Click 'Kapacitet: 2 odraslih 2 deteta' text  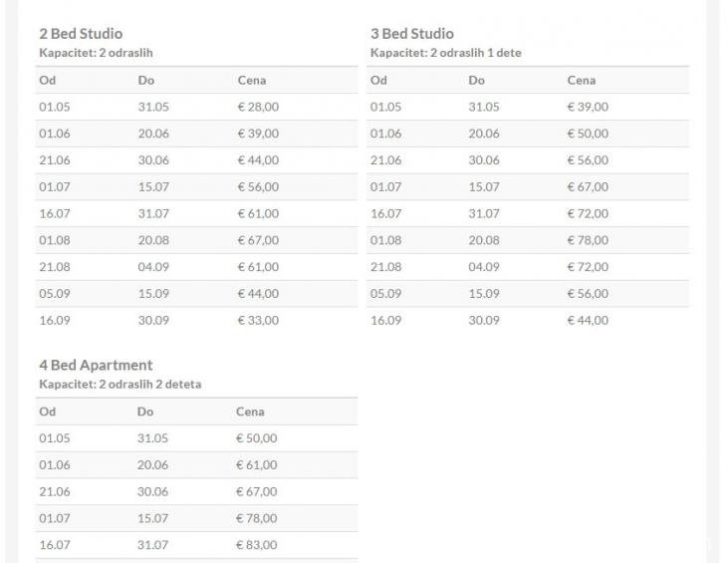[120, 385]
